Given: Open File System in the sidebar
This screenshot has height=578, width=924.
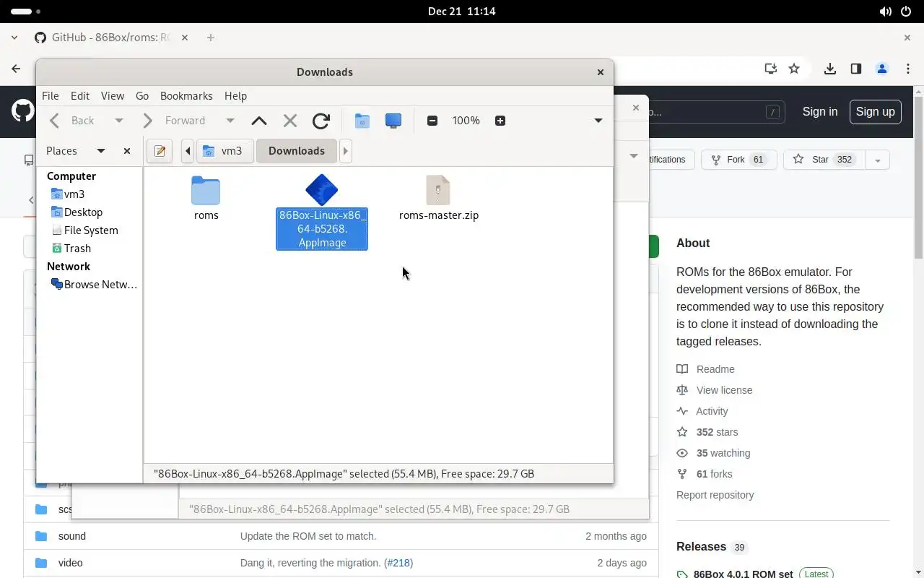Looking at the screenshot, I should pos(84,230).
